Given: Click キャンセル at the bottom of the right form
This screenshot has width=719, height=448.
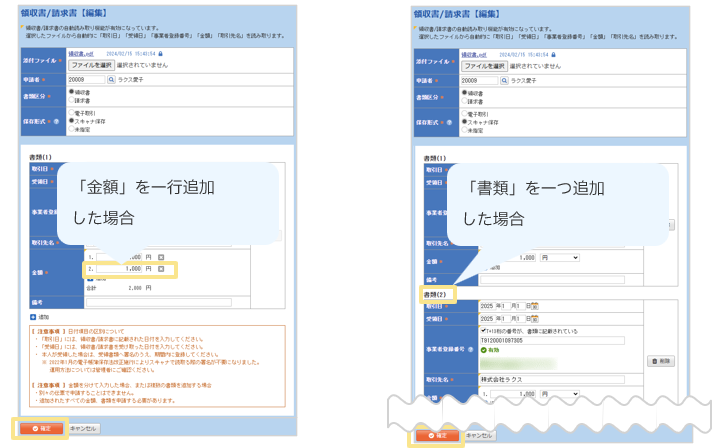Looking at the screenshot, I should [479, 436].
